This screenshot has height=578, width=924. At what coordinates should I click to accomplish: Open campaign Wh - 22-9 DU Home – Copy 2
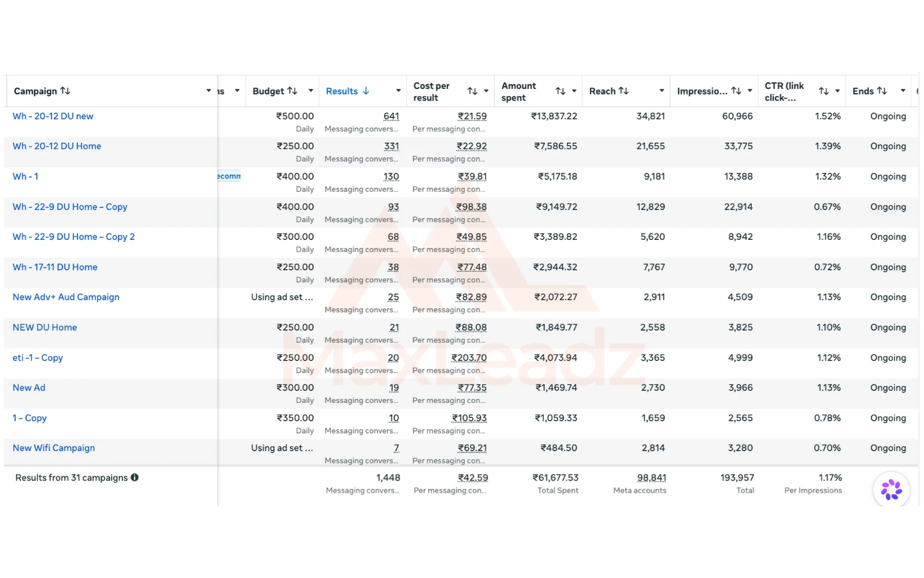74,237
